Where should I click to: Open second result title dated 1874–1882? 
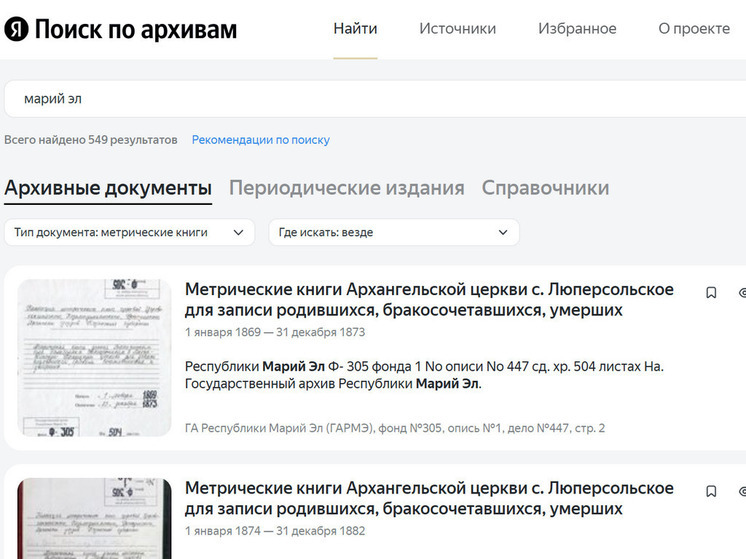click(x=429, y=499)
